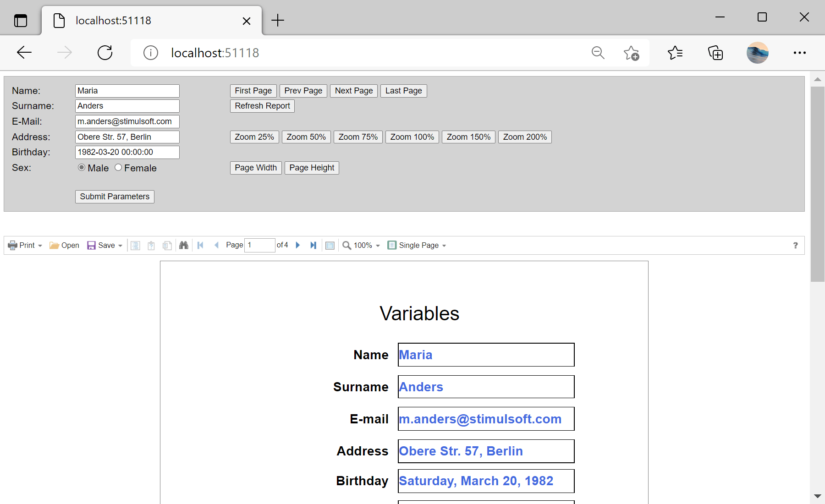This screenshot has width=825, height=504.
Task: Select the Male radio button
Action: [82, 168]
